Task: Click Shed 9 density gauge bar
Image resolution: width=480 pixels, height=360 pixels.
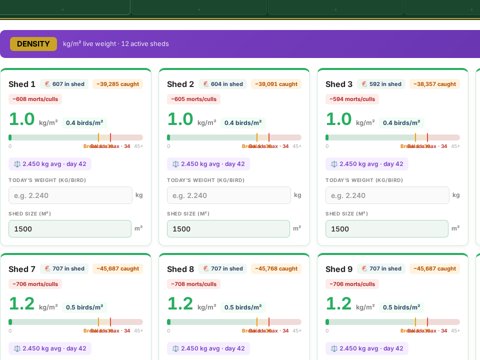Action: [393, 322]
